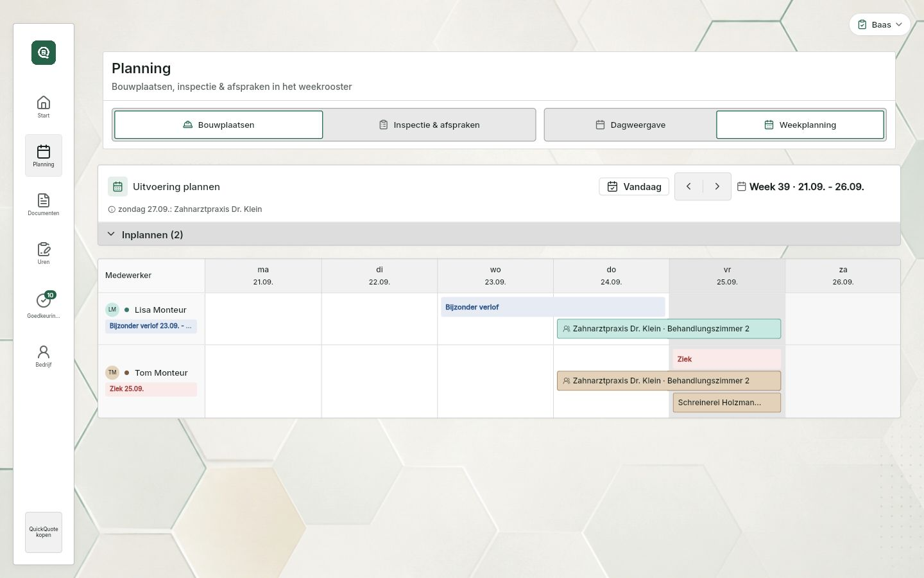Open the Start home page
This screenshot has height=578, width=924.
pyautogui.click(x=44, y=107)
